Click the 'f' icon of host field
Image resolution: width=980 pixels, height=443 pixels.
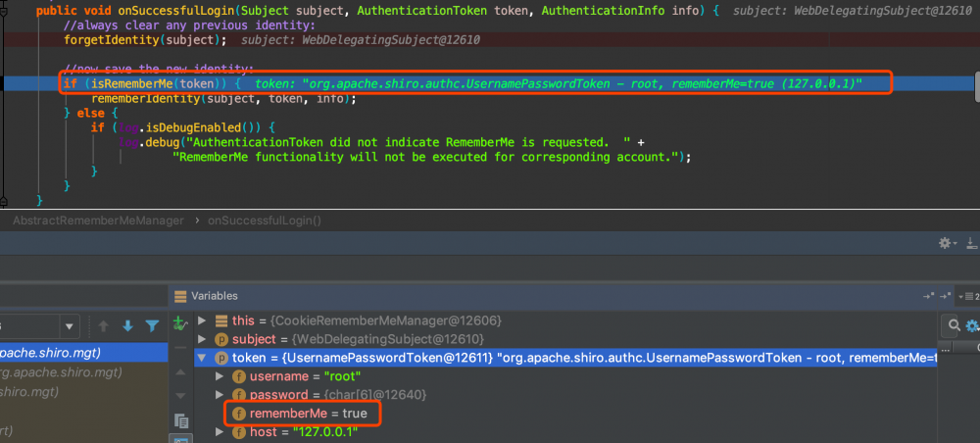click(x=239, y=432)
